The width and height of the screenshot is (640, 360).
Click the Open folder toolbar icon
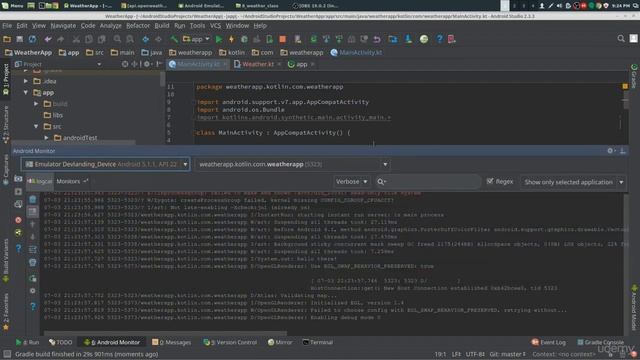(x=7, y=39)
